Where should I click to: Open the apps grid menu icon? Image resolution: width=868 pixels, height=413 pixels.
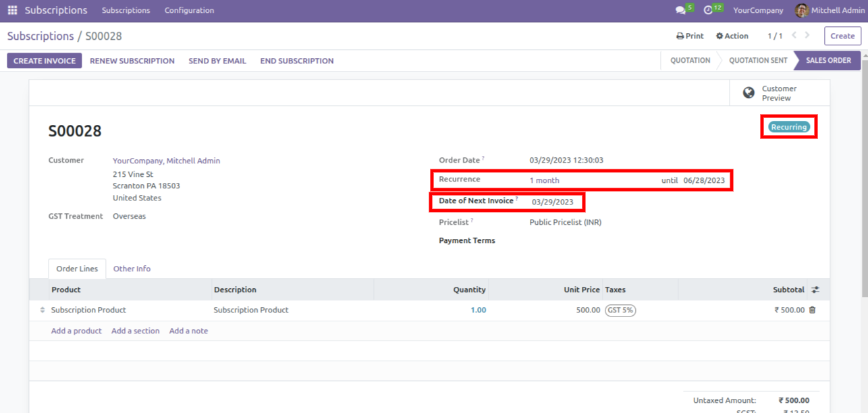coord(12,10)
